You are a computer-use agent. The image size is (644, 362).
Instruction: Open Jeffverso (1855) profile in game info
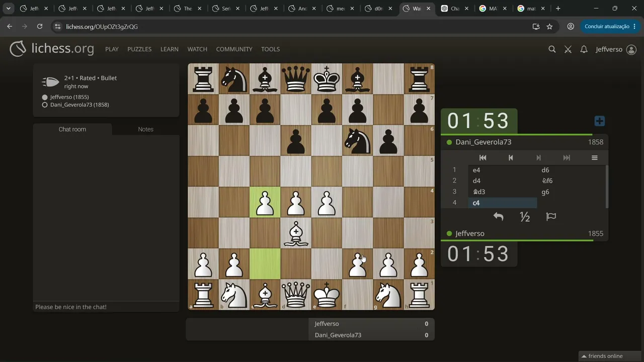pyautogui.click(x=69, y=97)
